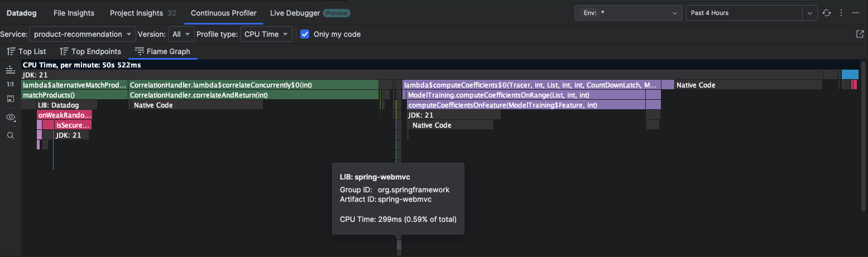Click the blue frame block in JDK row
This screenshot has width=868, height=257.
click(850, 75)
